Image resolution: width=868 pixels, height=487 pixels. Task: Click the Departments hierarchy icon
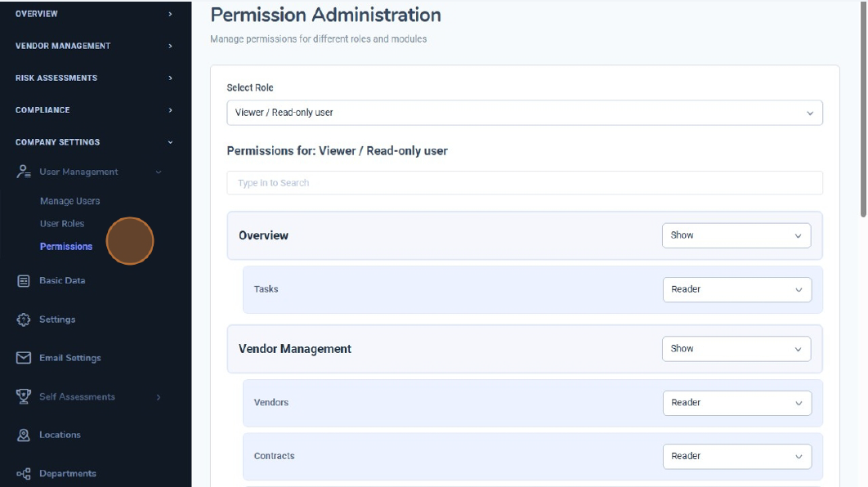[x=24, y=474]
